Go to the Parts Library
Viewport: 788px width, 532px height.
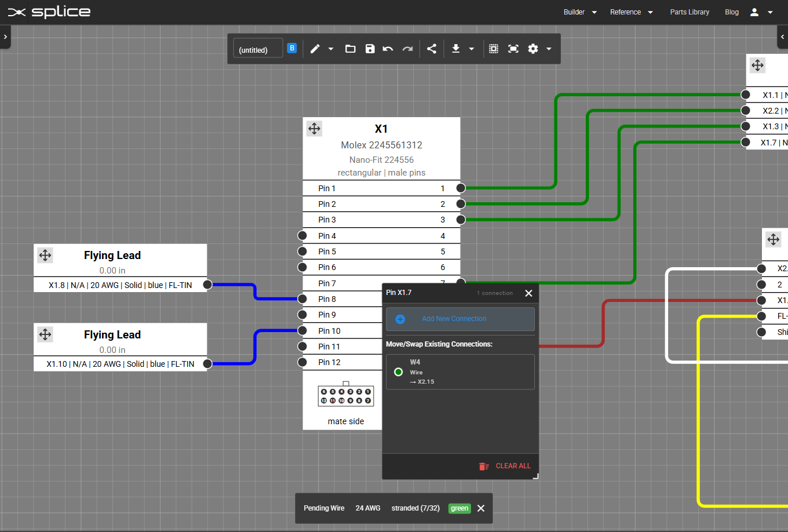pyautogui.click(x=690, y=12)
